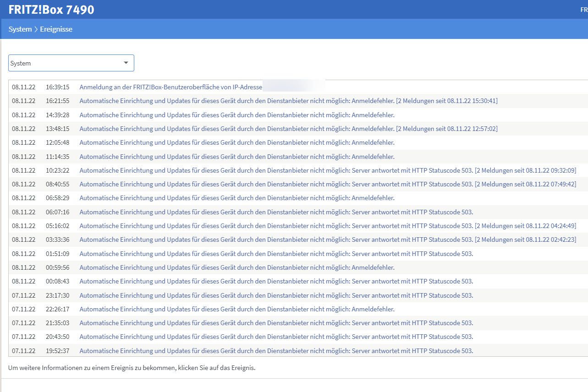The image size is (588, 392).
Task: Open the 10:23:22 Statuscode 503 event
Action: coord(328,170)
